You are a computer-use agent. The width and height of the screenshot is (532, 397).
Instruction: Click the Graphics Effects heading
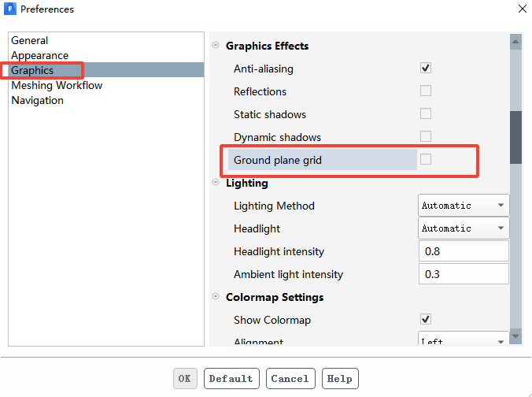(267, 46)
